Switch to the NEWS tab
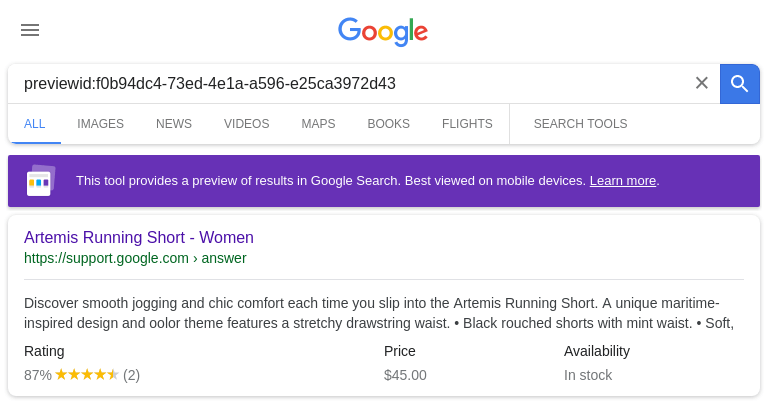Image resolution: width=768 pixels, height=405 pixels. point(174,124)
